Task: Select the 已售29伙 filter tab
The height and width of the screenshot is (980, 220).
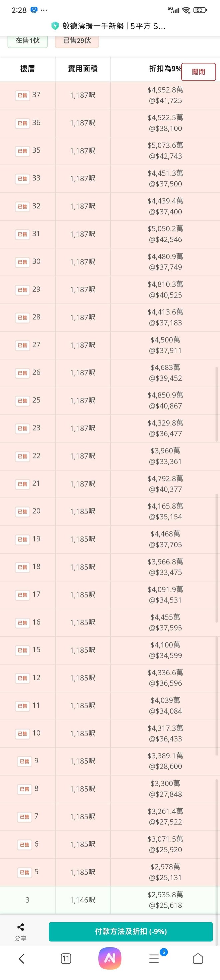Action: click(77, 41)
